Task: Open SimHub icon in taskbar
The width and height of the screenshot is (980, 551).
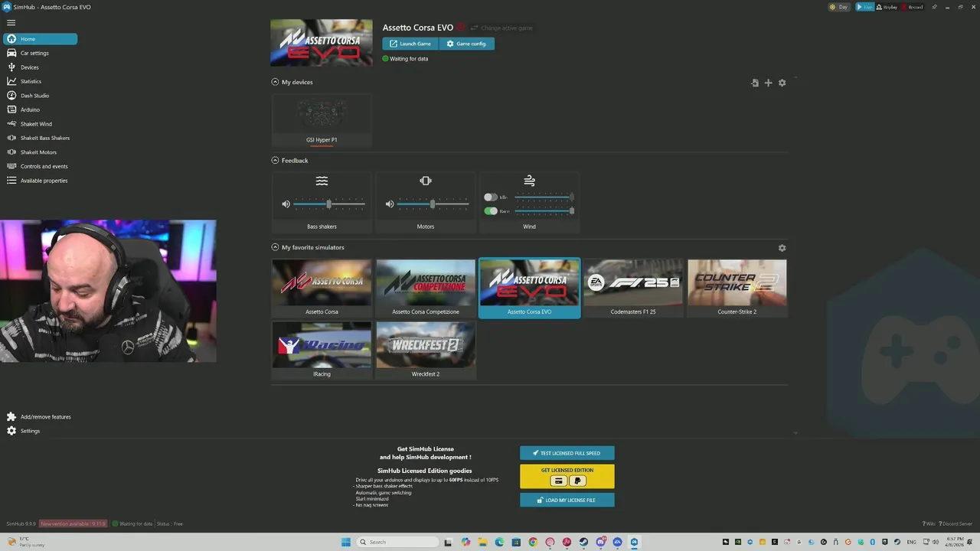Action: tap(634, 542)
